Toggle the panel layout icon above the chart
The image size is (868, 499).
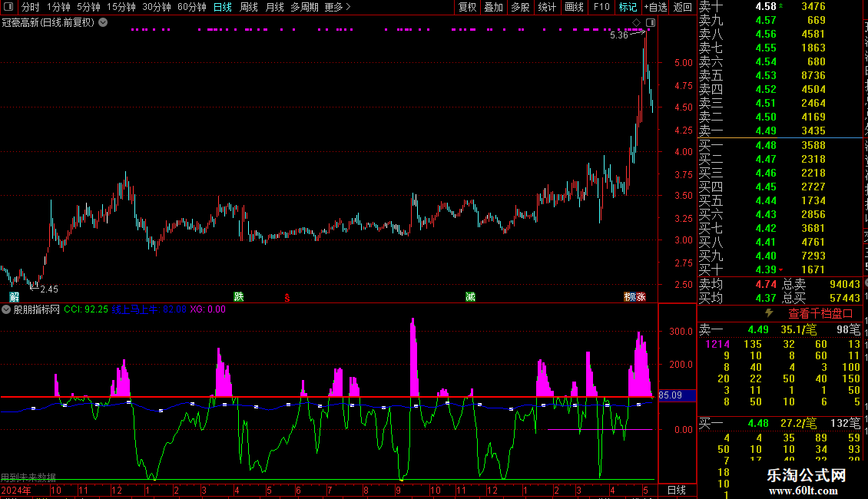click(x=651, y=23)
